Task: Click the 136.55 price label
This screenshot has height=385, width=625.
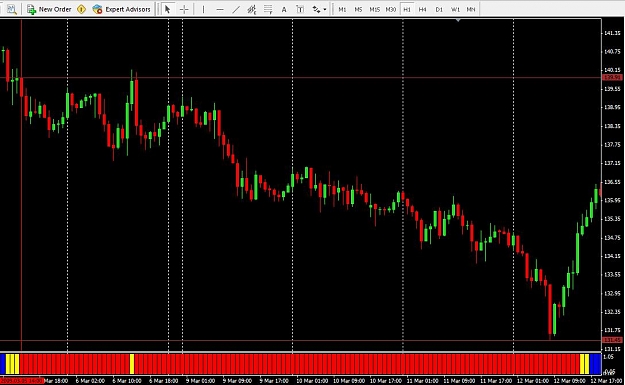Action: [x=612, y=182]
